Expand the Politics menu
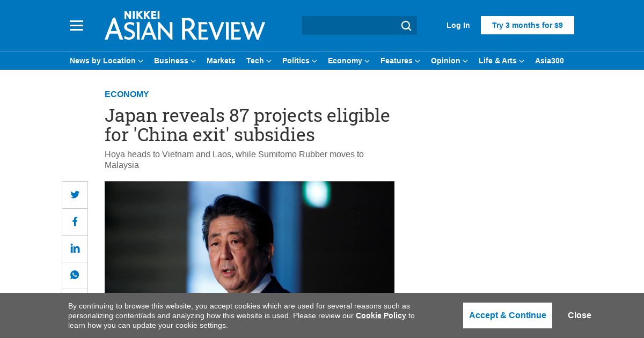 coord(299,61)
